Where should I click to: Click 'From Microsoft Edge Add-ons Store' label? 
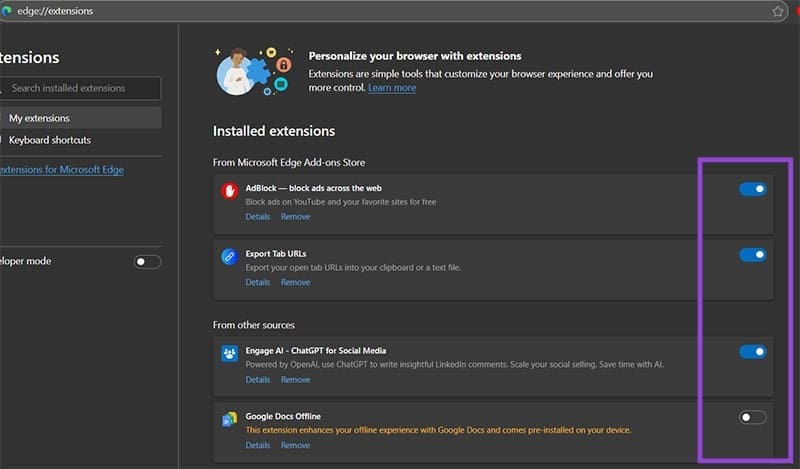coord(289,162)
